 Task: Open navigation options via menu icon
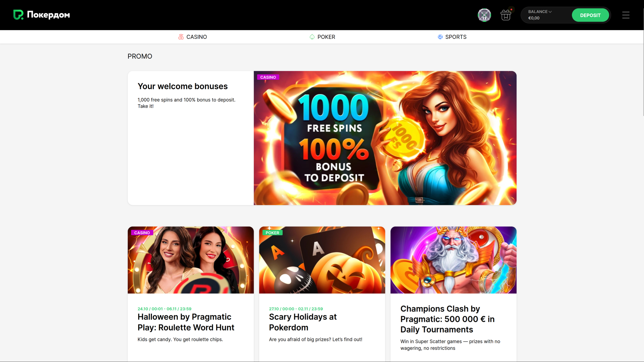[x=626, y=15]
